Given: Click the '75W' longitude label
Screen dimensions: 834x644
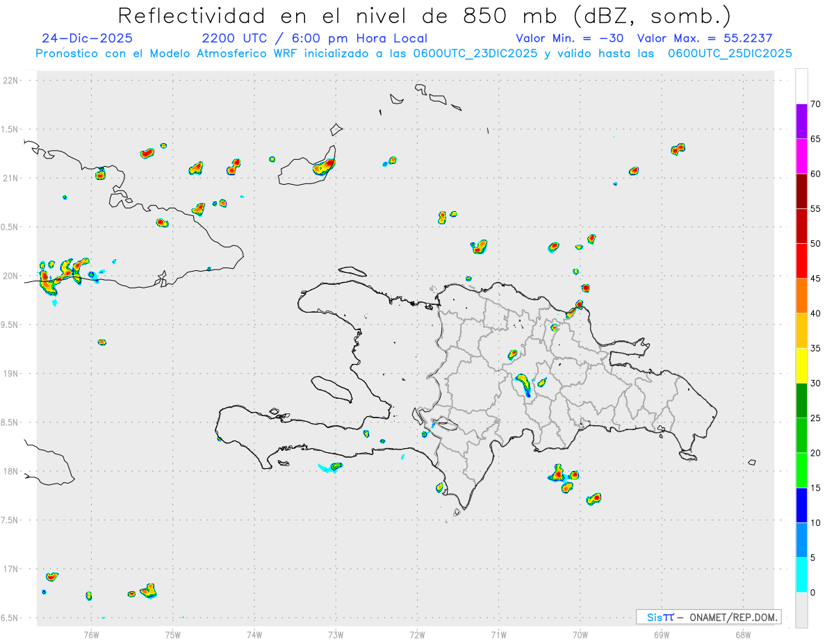Looking at the screenshot, I should coord(173,634).
